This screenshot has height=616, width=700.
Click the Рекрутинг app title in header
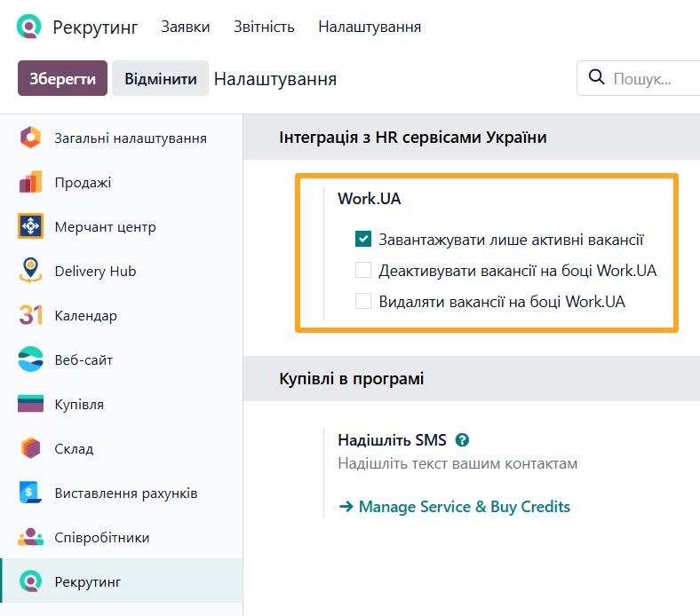point(95,28)
